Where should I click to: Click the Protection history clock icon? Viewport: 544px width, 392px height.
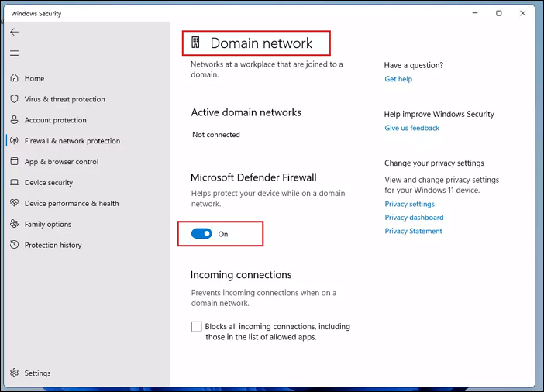(14, 245)
